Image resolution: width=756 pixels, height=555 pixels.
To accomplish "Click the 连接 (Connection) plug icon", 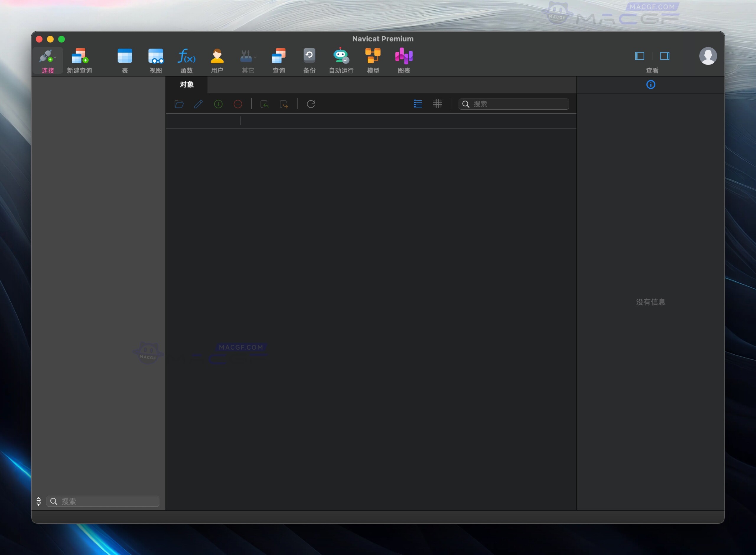I will [46, 56].
